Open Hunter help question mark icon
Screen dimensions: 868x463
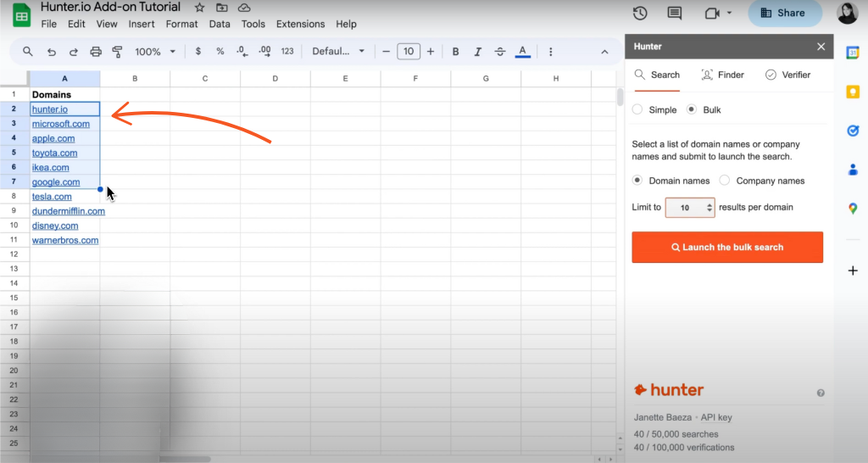[821, 393]
